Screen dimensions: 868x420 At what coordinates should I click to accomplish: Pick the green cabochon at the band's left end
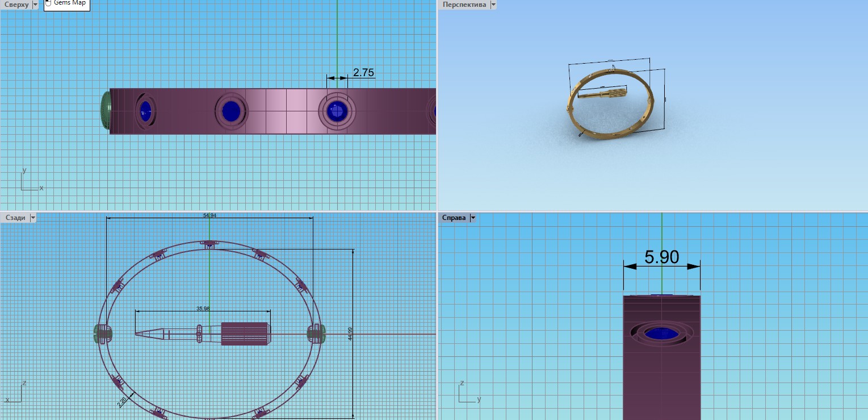105,111
